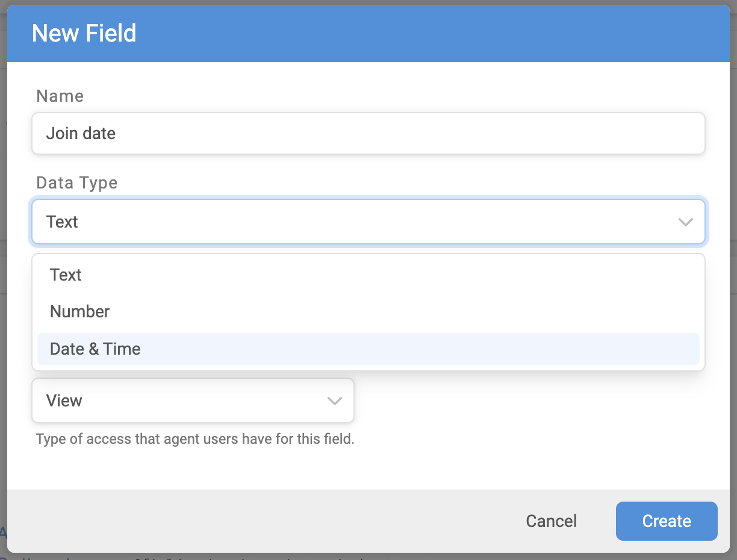Viewport: 737px width, 560px height.
Task: Open the View access dropdown
Action: 193,400
